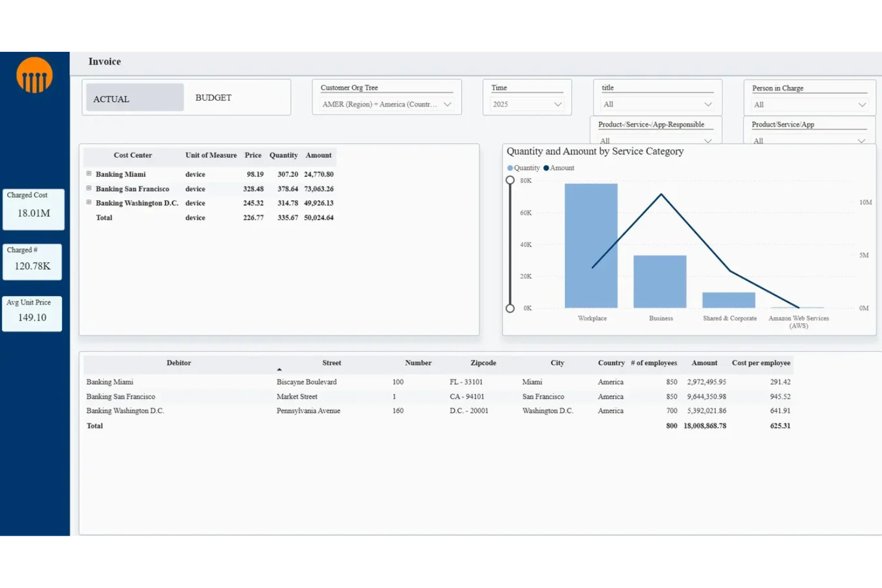
Task: Sort by Price column header
Action: (x=253, y=155)
